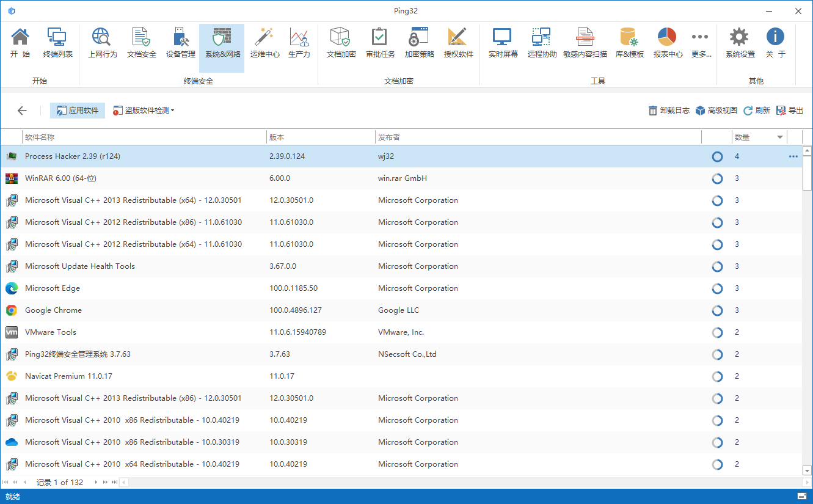Click 更多... more tools icon
Screen dimensions: 813x504
click(701, 43)
